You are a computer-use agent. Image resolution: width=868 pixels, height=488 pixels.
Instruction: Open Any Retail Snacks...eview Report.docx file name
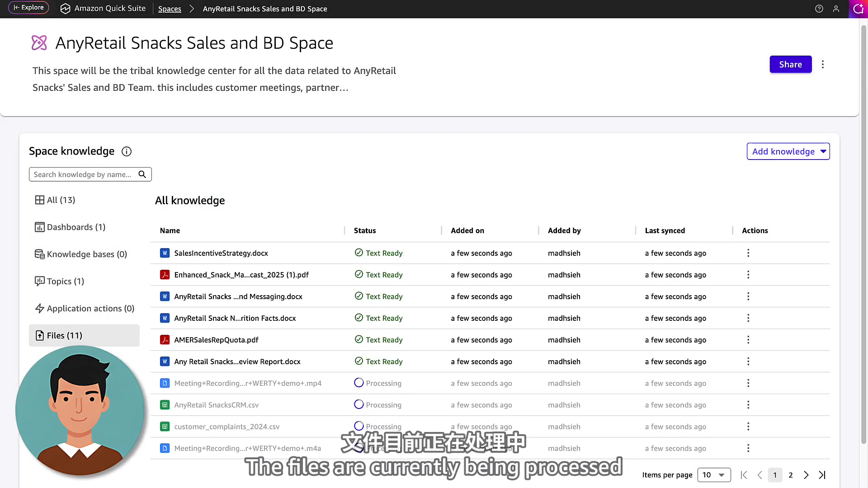(237, 361)
